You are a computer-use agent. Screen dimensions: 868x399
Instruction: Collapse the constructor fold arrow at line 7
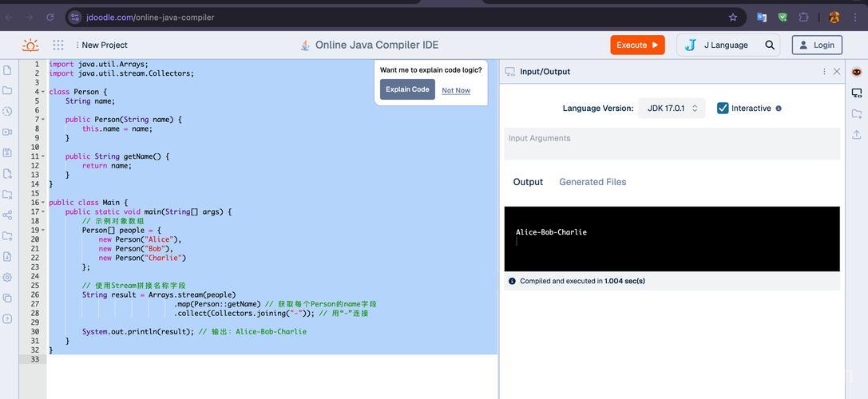point(43,120)
